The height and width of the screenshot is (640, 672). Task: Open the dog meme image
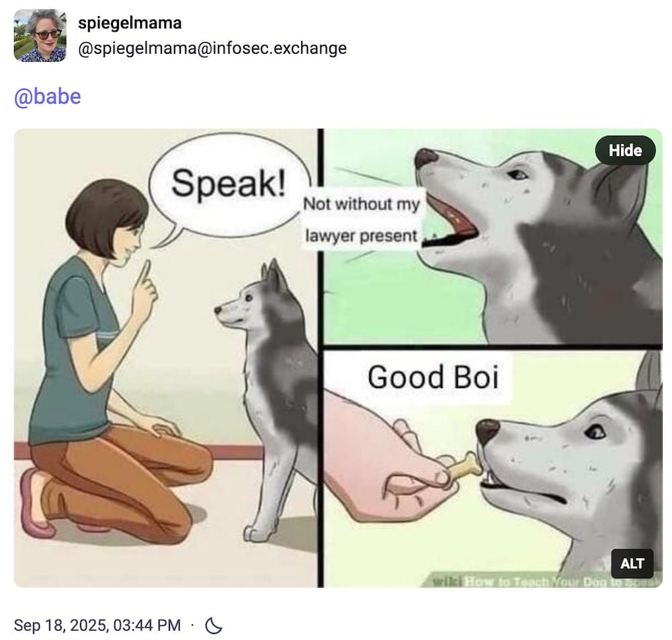click(338, 358)
